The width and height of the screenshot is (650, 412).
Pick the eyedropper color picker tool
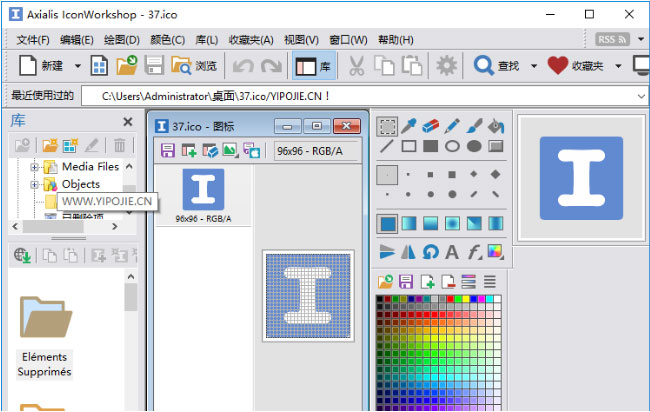tap(409, 126)
